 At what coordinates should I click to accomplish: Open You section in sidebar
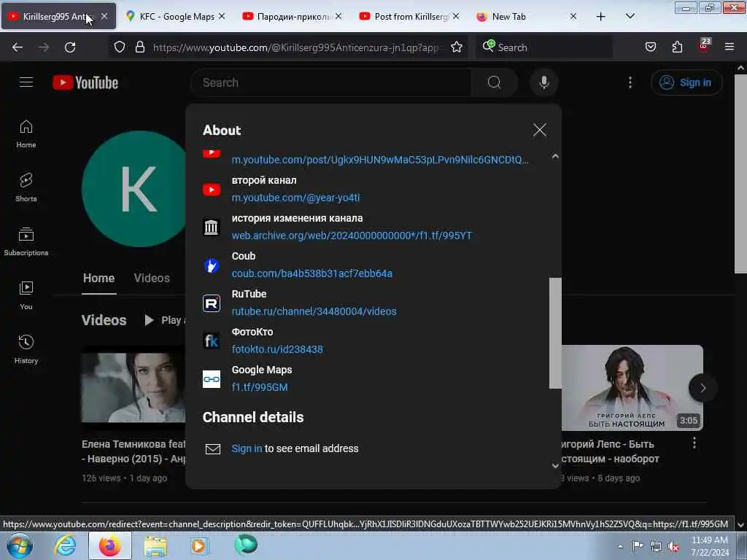coord(26,296)
